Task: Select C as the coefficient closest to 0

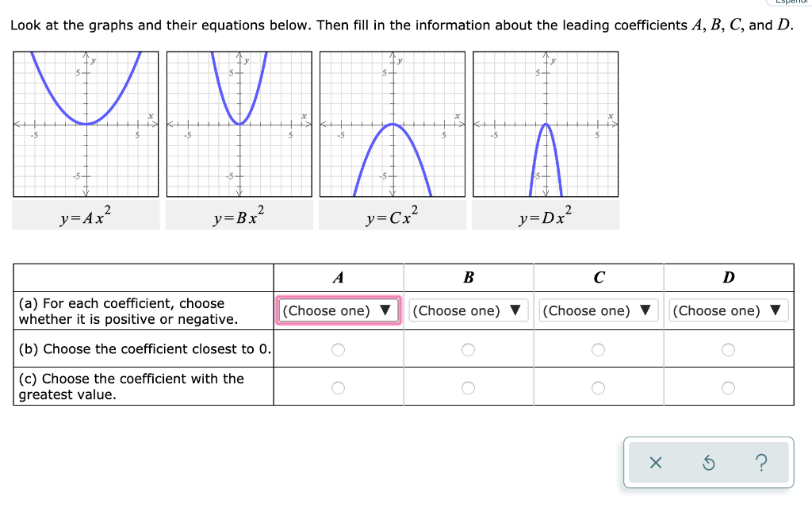Action: [599, 348]
